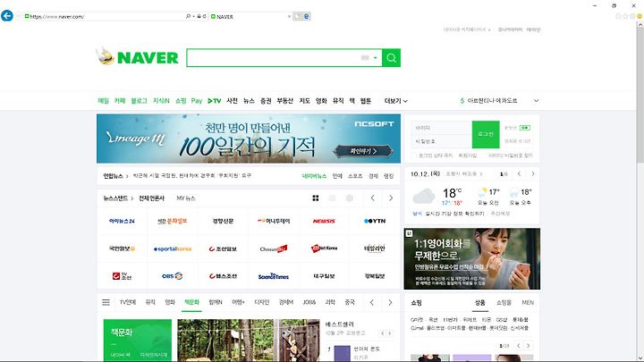The image size is (644, 362).
Task: Select the 지도 menu item
Action: pyautogui.click(x=304, y=100)
